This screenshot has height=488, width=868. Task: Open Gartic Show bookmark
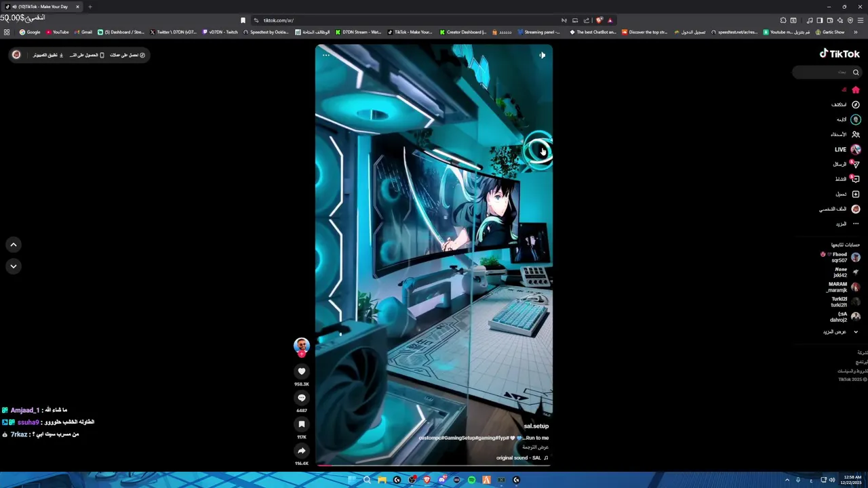830,32
